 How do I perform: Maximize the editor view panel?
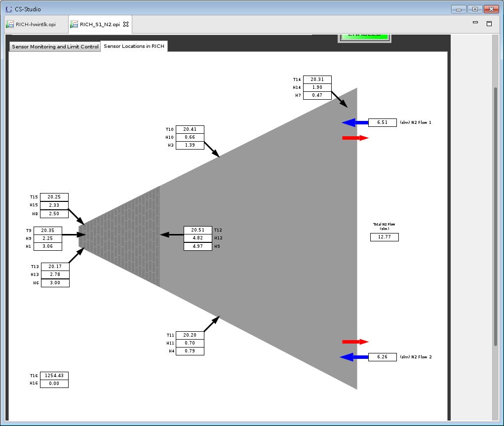[489, 24]
